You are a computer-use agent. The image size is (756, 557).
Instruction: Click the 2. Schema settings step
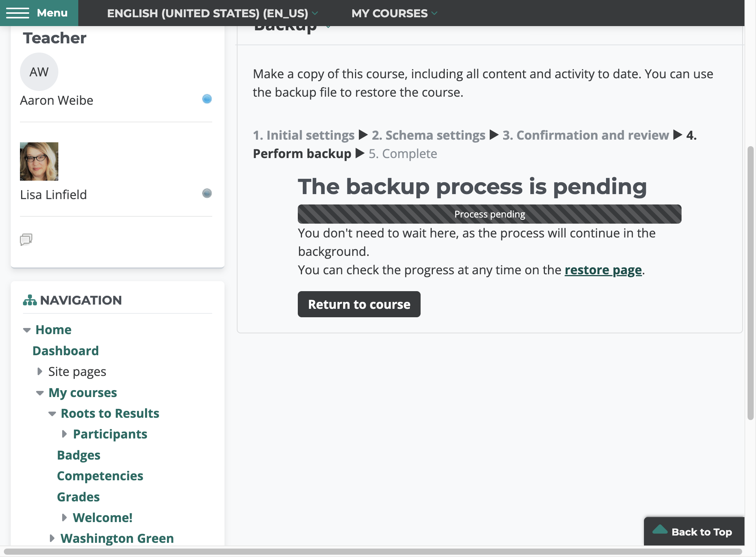[x=429, y=135]
